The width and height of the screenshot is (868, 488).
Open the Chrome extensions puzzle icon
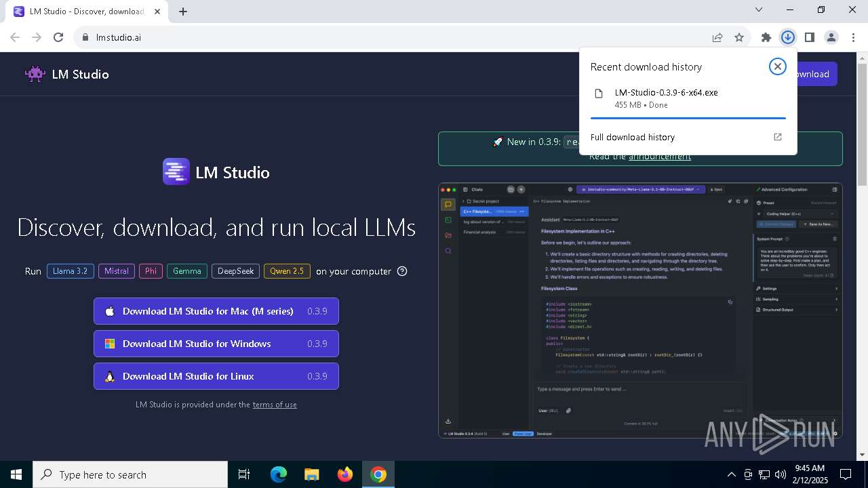click(x=766, y=37)
